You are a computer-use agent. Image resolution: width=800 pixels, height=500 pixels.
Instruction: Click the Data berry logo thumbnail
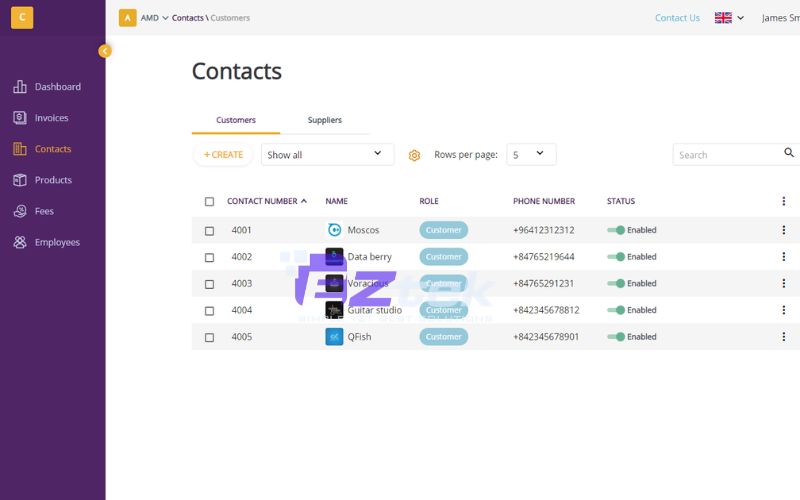pos(334,257)
